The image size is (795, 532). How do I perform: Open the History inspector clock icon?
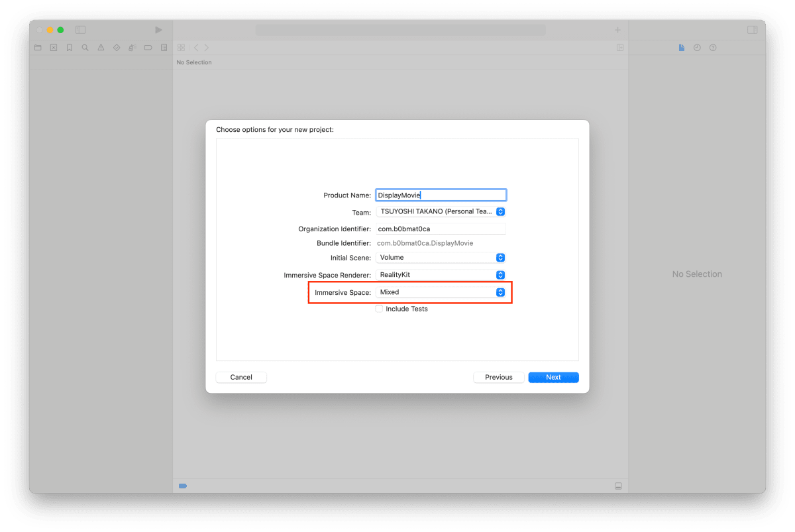697,47
